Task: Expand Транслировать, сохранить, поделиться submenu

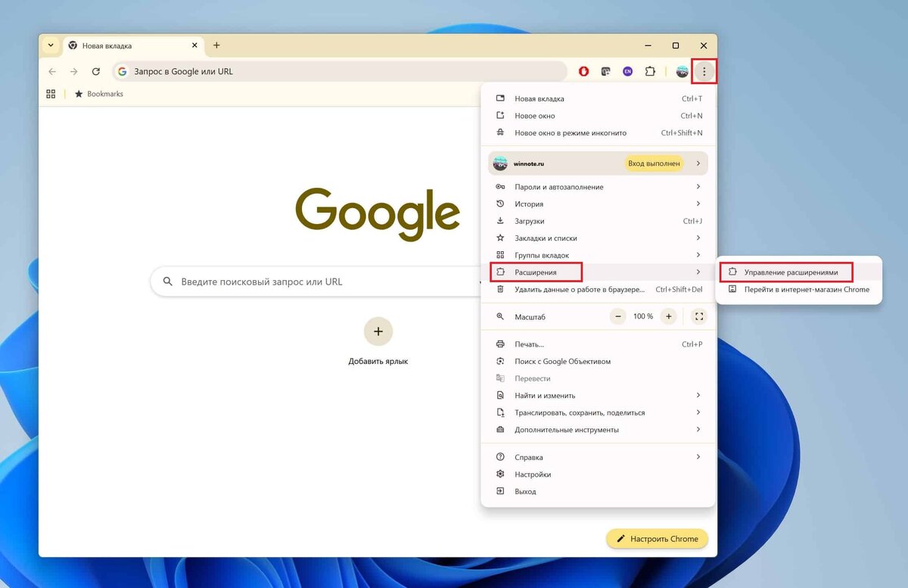Action: [598, 412]
